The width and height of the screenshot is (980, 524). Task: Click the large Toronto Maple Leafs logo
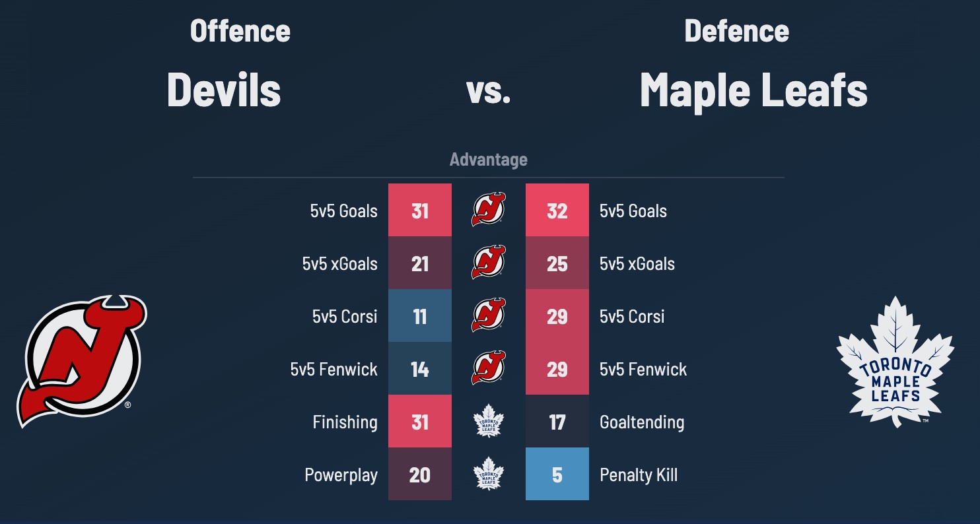[895, 361]
